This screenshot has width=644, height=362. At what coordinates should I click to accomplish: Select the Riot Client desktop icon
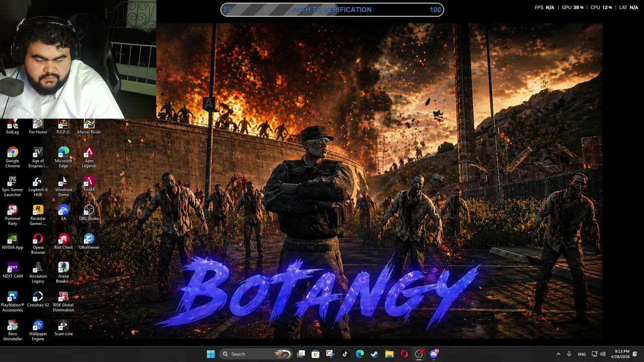click(63, 242)
